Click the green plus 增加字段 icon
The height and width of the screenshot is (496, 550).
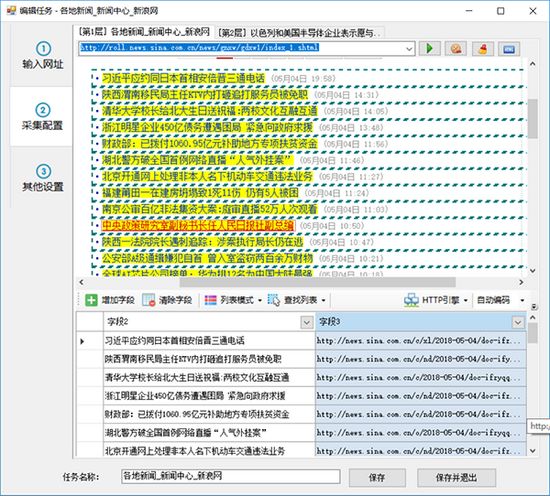tap(91, 300)
